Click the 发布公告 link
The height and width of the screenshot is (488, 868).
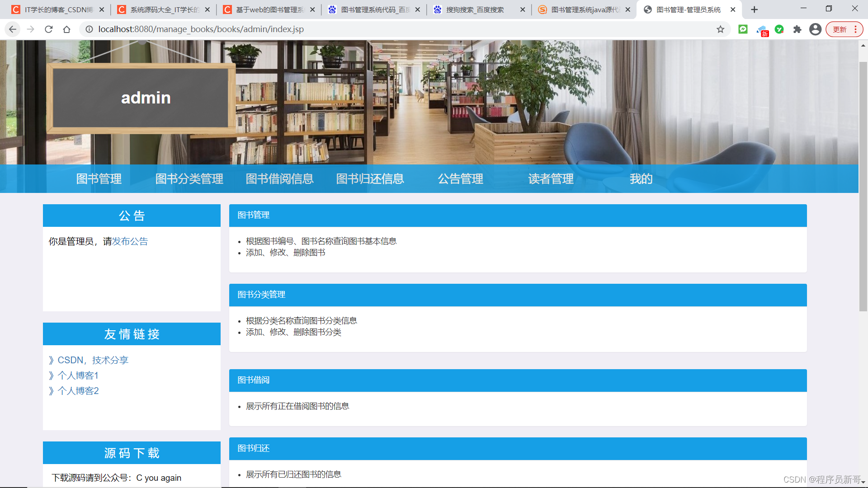(x=131, y=241)
